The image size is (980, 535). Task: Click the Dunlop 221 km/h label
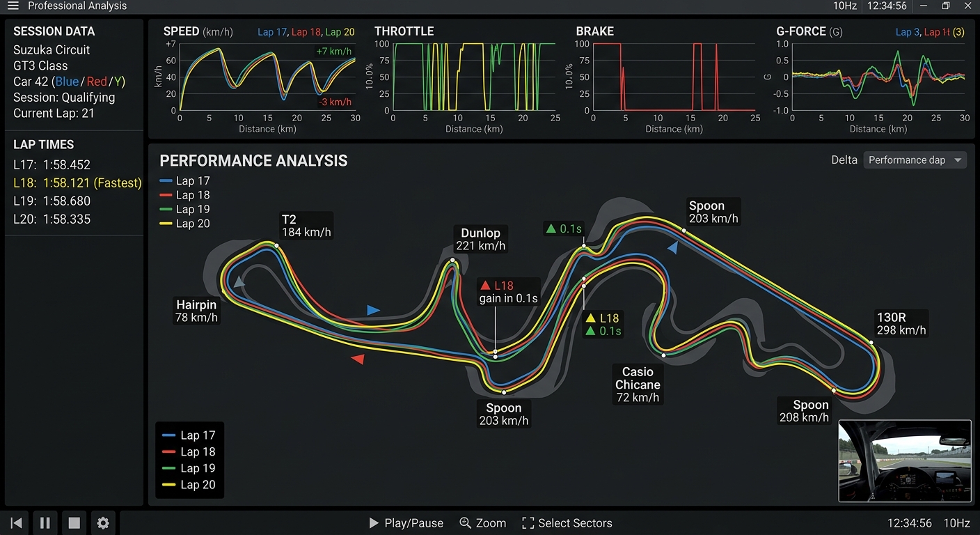(x=480, y=239)
